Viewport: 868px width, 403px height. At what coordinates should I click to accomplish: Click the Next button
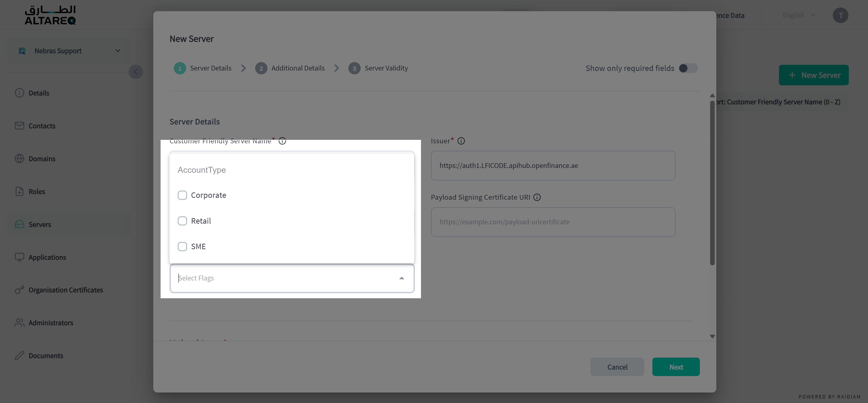[676, 367]
